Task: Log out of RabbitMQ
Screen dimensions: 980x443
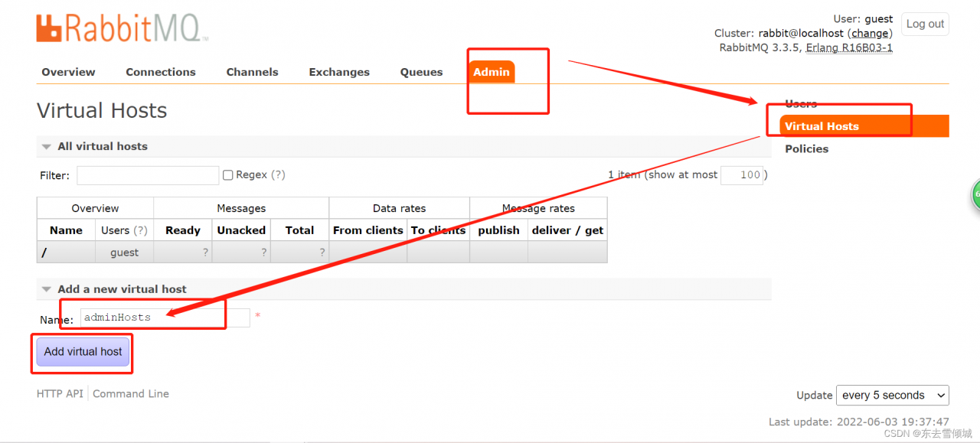Action: pyautogui.click(x=925, y=24)
